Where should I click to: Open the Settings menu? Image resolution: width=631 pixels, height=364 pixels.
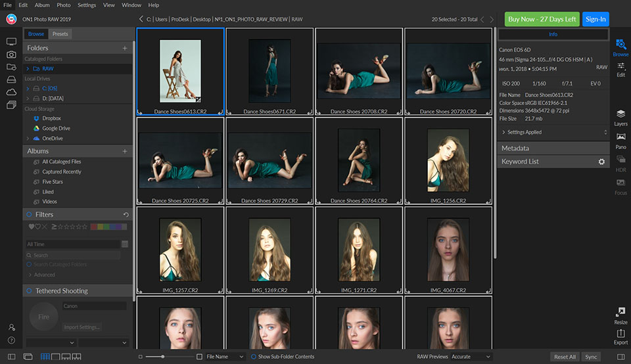click(87, 5)
